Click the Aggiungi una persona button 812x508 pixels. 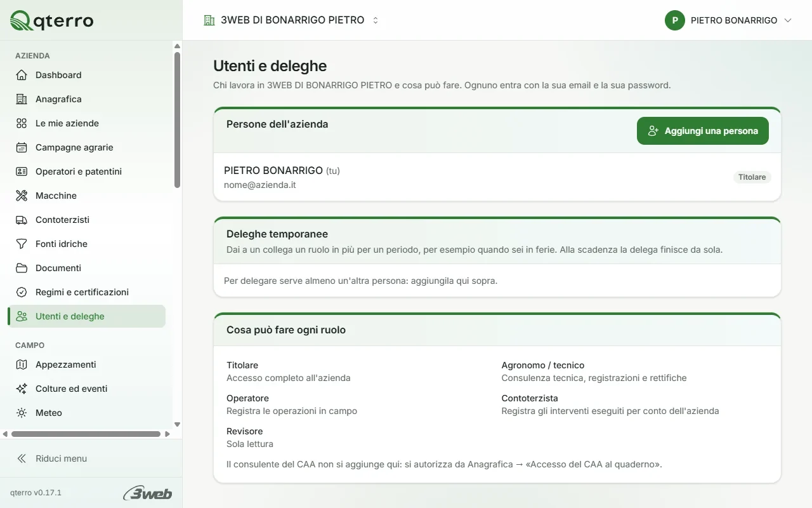(703, 131)
